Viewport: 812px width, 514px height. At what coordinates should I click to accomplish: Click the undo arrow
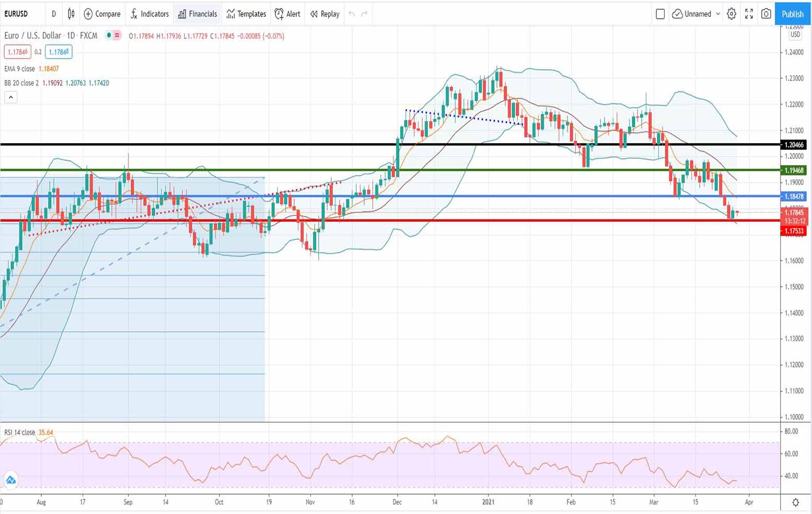click(352, 14)
